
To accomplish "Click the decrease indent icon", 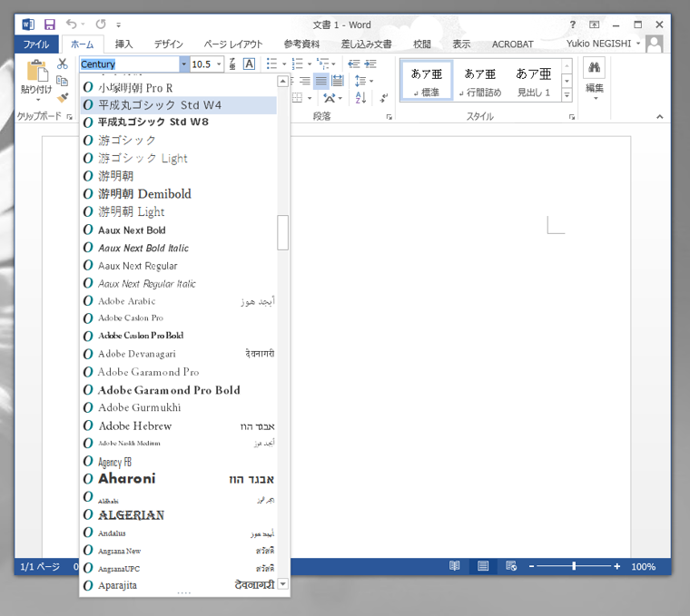I will pyautogui.click(x=354, y=64).
